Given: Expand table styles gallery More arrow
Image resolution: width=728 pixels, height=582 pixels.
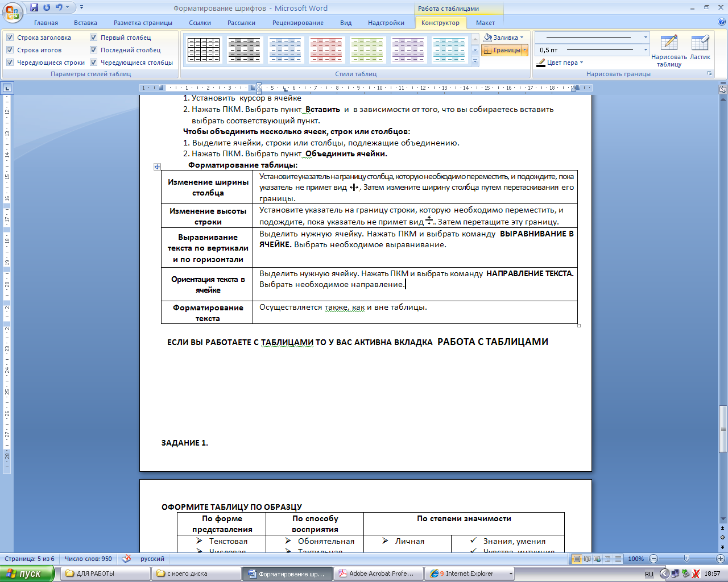Looking at the screenshot, I should pos(475,61).
